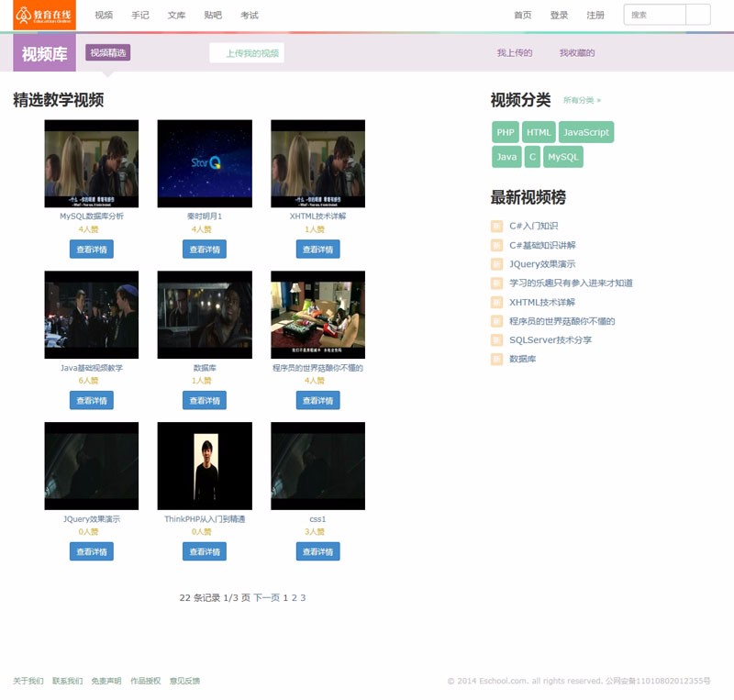Click 查看详情 under css1
This screenshot has width=734, height=700.
tap(317, 551)
